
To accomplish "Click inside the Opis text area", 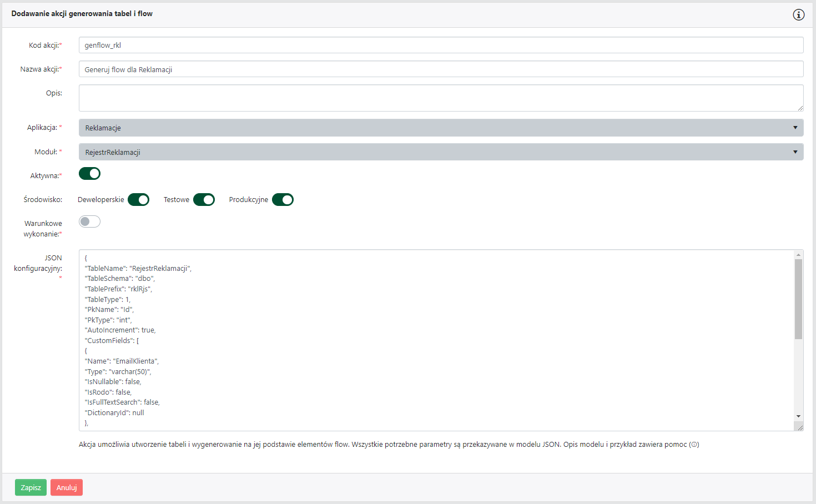I will tap(441, 98).
